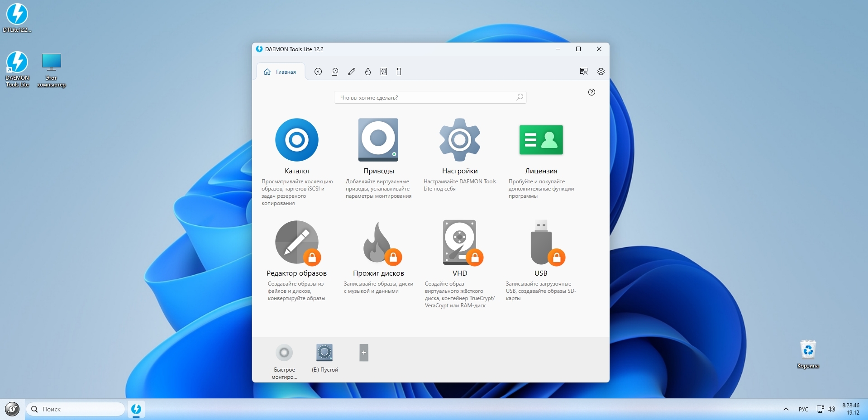
Task: Open the Редактор образов tile
Action: [x=297, y=243]
